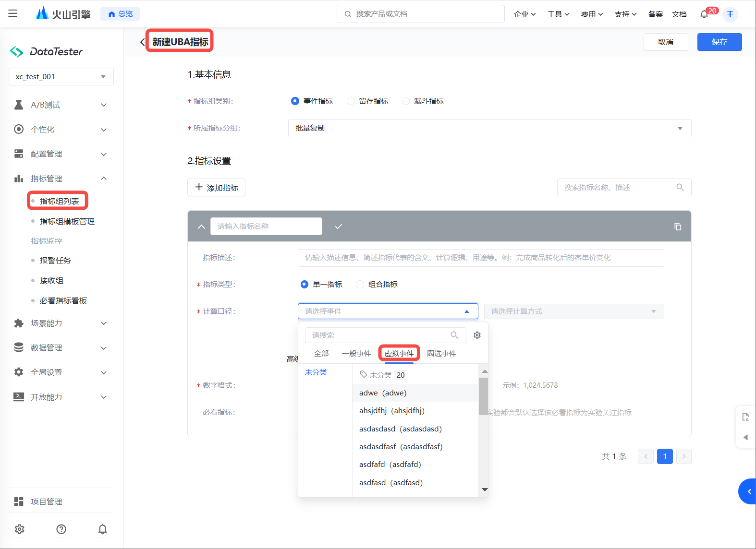Expand 全局设置 sidebar menu
Image resolution: width=756 pixels, height=549 pixels.
coord(61,372)
